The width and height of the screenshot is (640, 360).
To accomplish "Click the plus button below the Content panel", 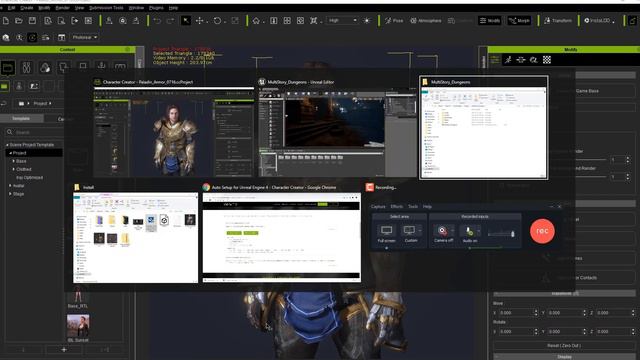I will (64, 350).
